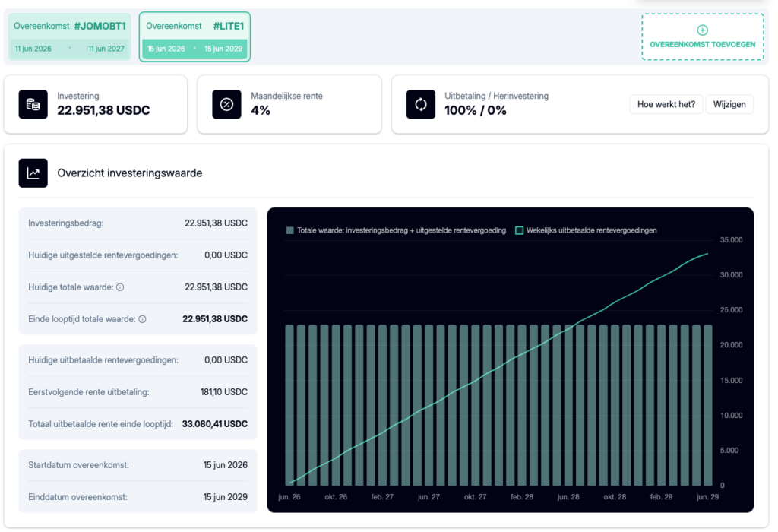The width and height of the screenshot is (778, 532).
Task: Click the end of the teal line at jun. 29
Action: coord(707,254)
